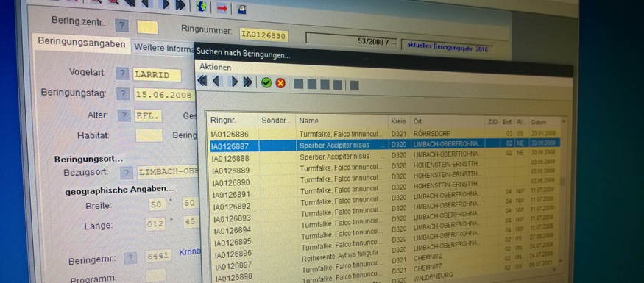This screenshot has height=283, width=644.
Task: Go to first record in search dialog
Action: (x=202, y=81)
